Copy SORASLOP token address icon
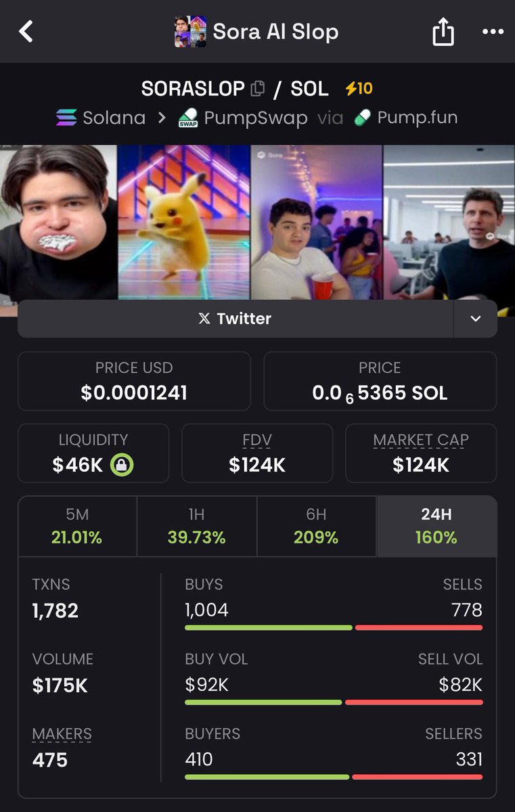 coord(257,89)
